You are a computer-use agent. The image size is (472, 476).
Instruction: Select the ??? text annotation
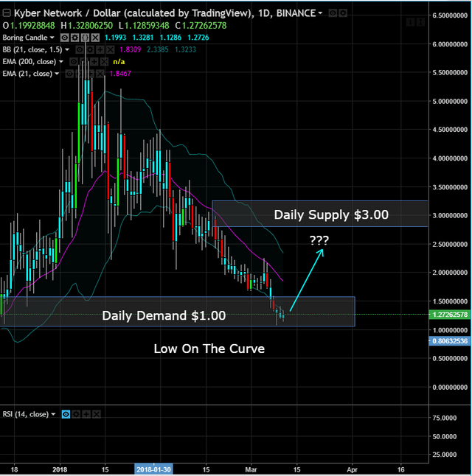pyautogui.click(x=319, y=240)
